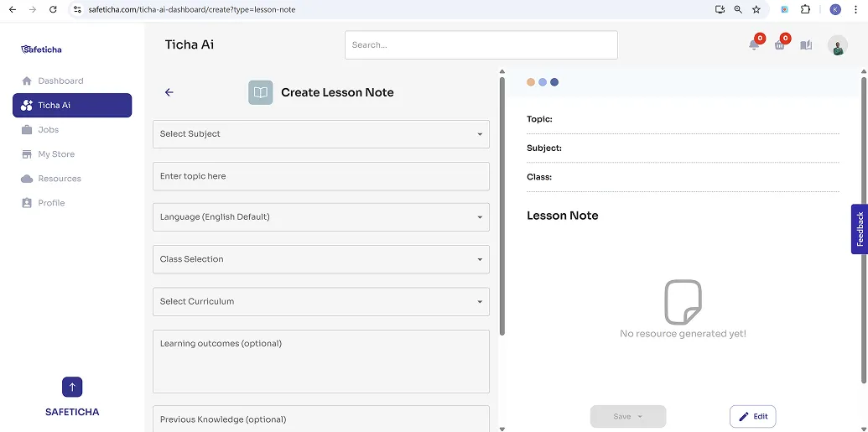Click the empty note placeholder icon

tap(683, 302)
